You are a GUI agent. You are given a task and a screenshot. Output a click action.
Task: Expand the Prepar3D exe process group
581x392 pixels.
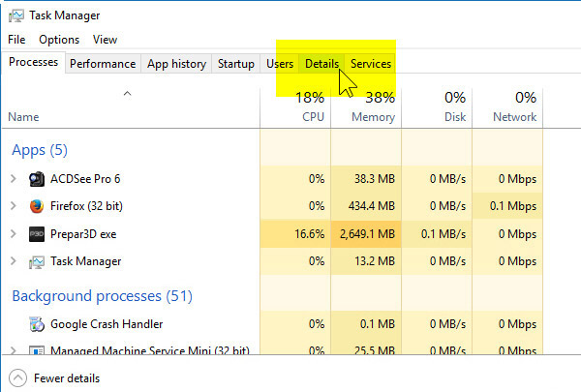coord(13,234)
